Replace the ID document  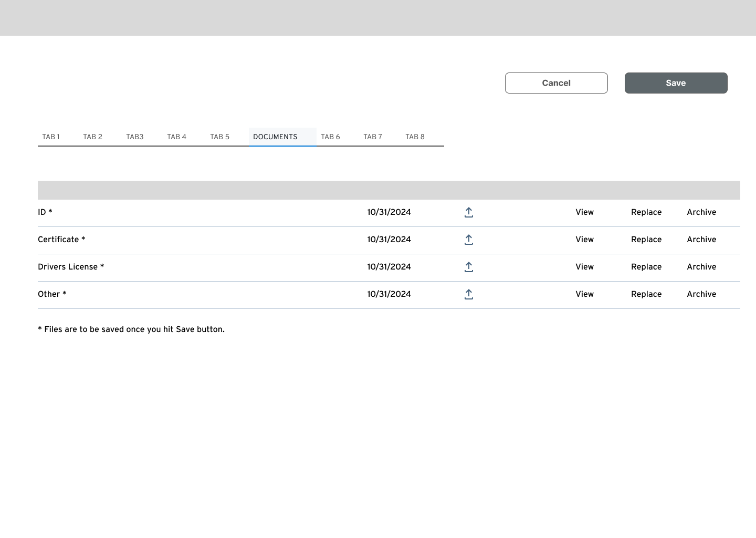click(646, 212)
